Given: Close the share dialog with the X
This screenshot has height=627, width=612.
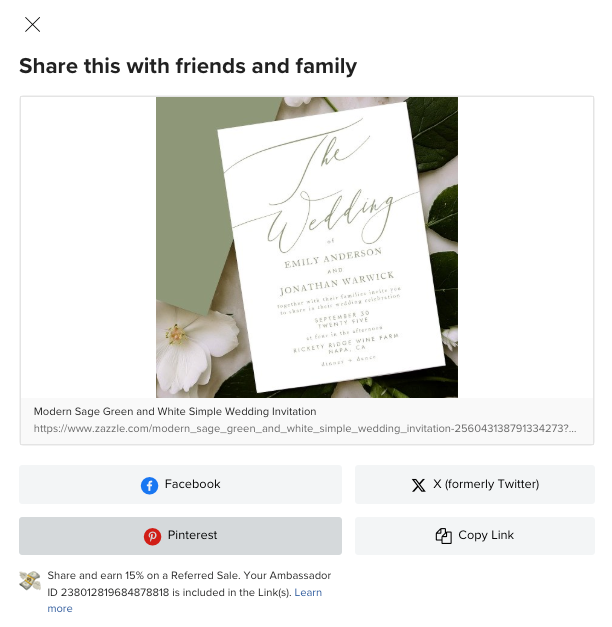Looking at the screenshot, I should (32, 25).
